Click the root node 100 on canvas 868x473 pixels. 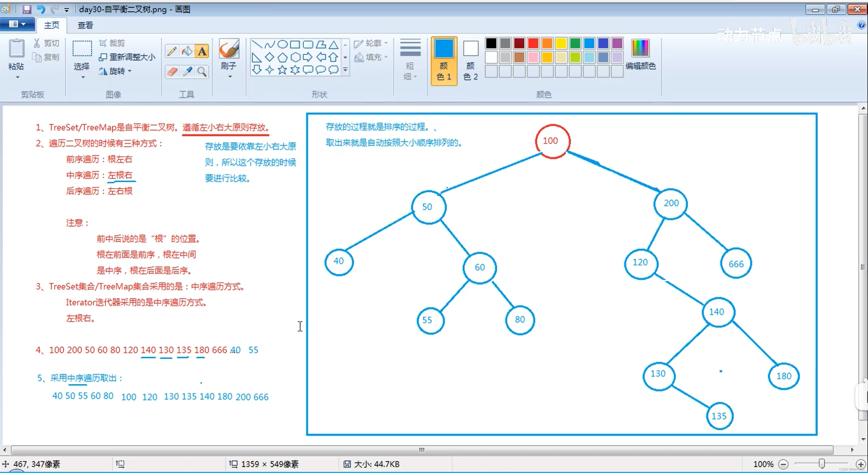[552, 141]
